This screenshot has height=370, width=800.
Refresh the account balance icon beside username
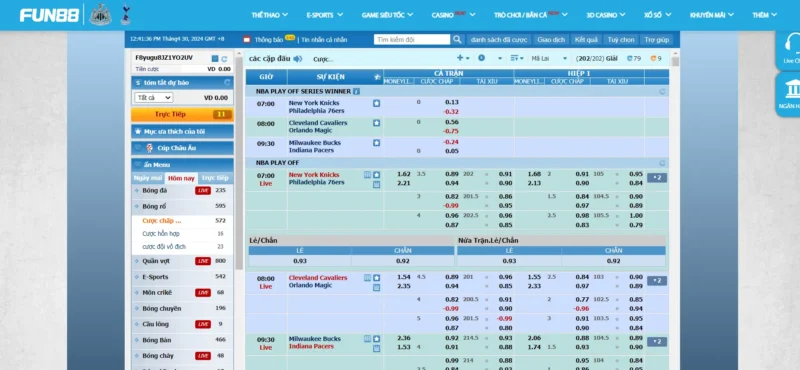[x=224, y=59]
